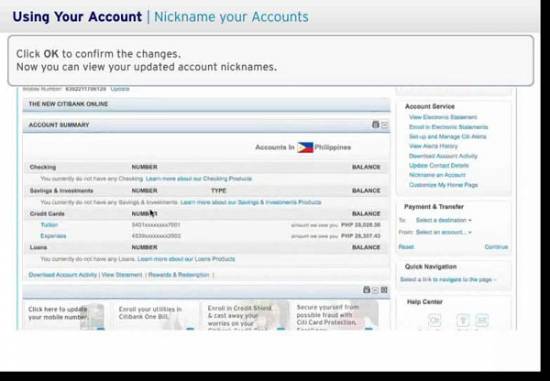Open Set up and Manage Citi Alerts

click(x=448, y=136)
